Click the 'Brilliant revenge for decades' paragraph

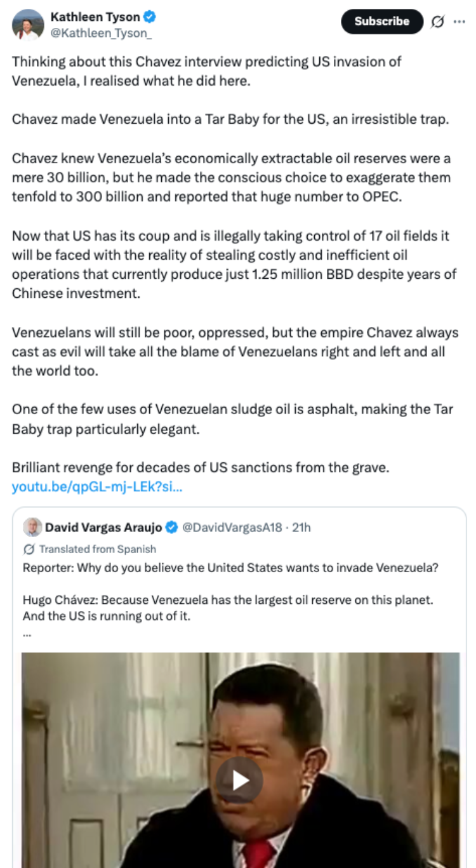coord(200,468)
